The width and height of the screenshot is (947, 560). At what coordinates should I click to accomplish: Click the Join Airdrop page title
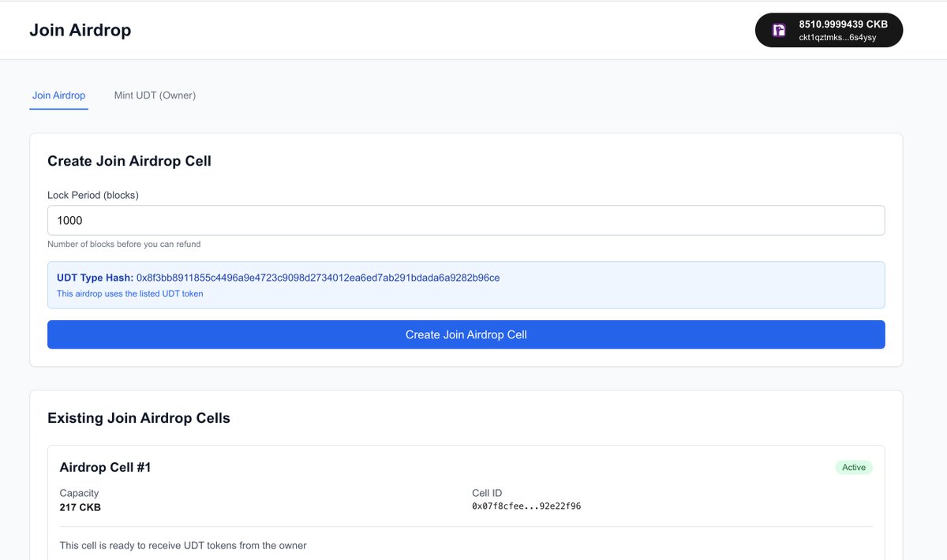coord(80,30)
